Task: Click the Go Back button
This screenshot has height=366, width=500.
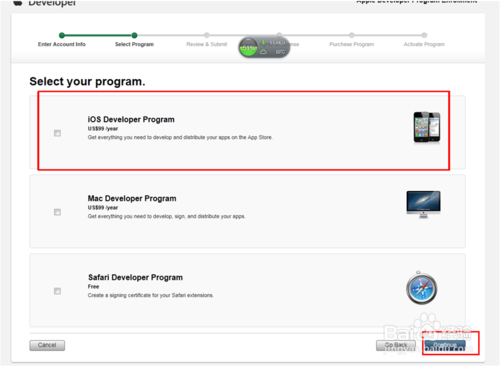Action: pyautogui.click(x=396, y=345)
